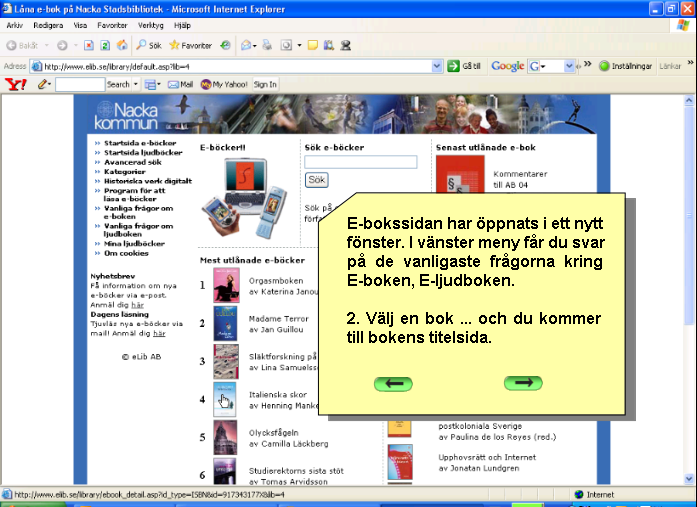Open the Verktyg menu
697x507 pixels.
pos(150,24)
